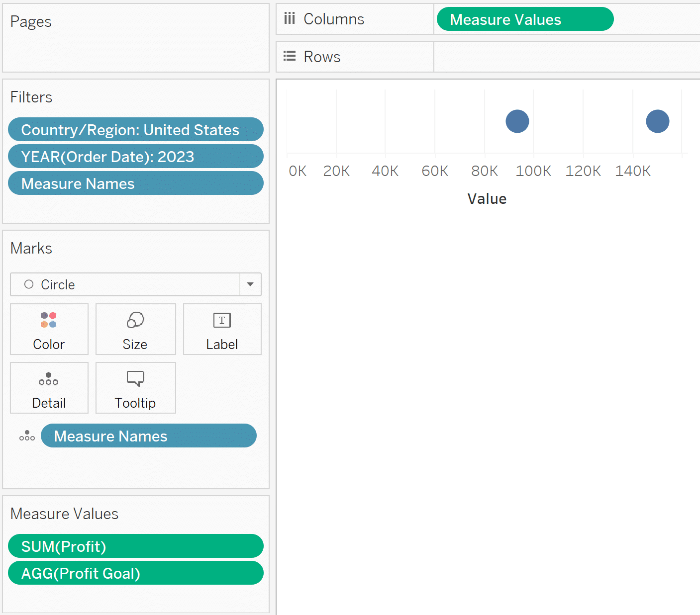Click the 60K axis tick label
This screenshot has height=615, width=700.
[x=435, y=171]
